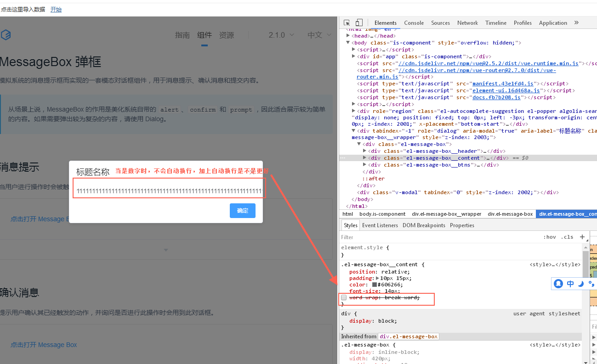Click the Element UI logo in the page header
The height and width of the screenshot is (364, 597).
6,35
